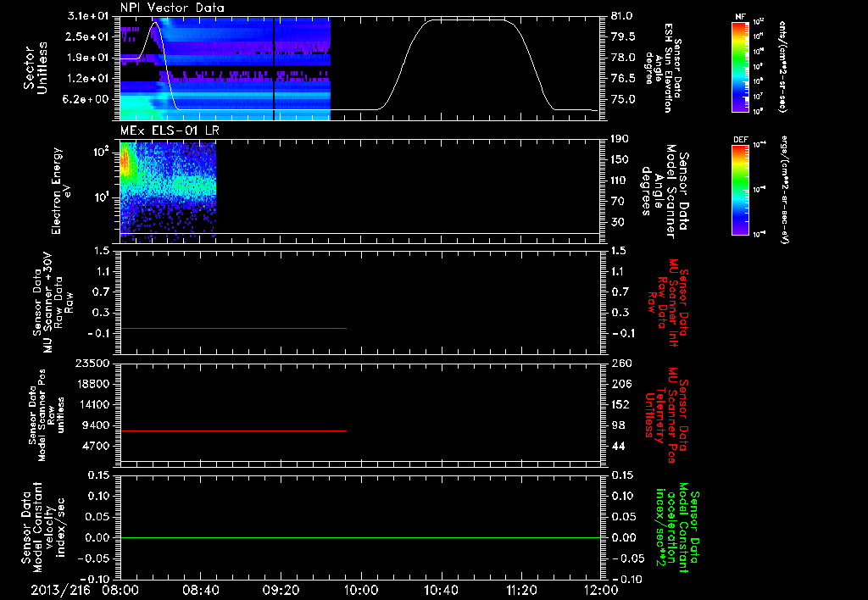Click the '44' telemetry tick value
This screenshot has width=868, height=600.
[x=619, y=446]
